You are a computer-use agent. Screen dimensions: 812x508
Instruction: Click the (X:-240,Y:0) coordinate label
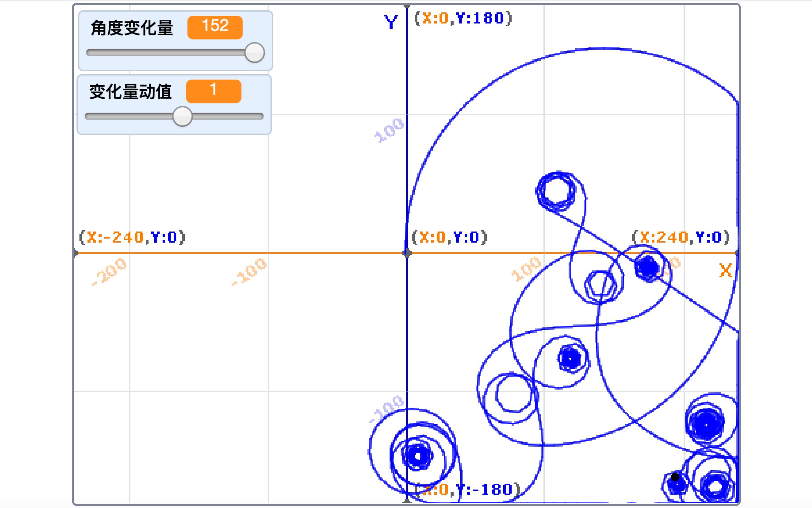click(131, 238)
